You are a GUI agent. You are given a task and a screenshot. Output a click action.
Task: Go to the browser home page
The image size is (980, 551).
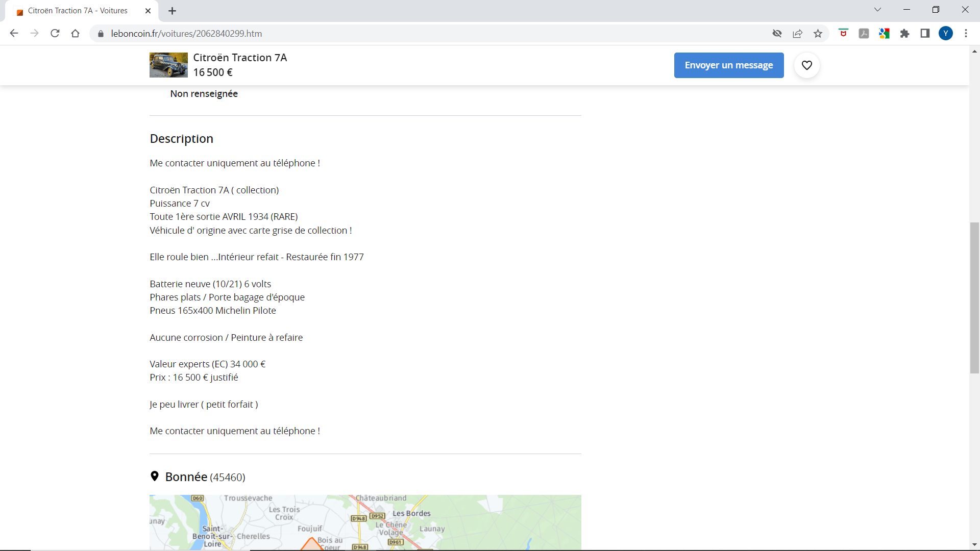(x=76, y=34)
